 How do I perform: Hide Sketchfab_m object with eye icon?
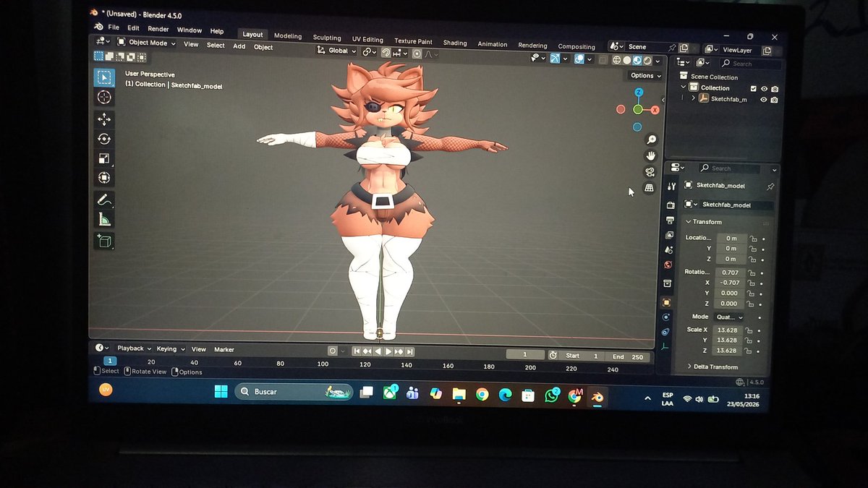coord(762,100)
